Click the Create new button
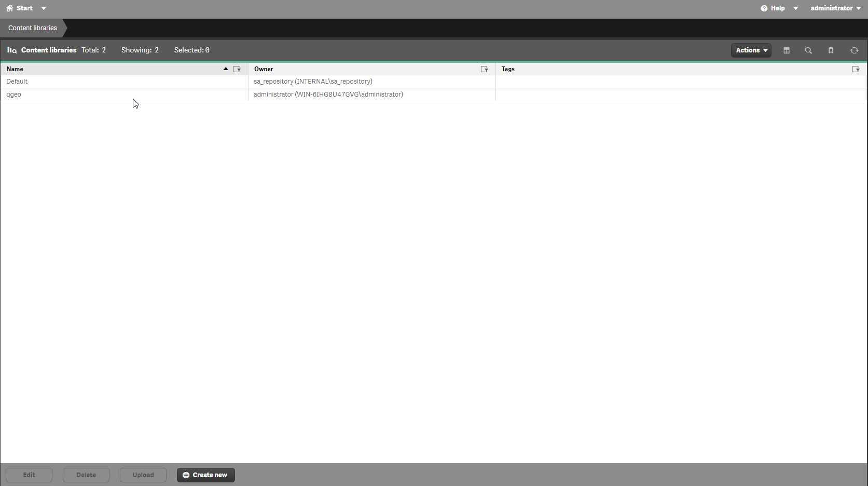This screenshot has width=868, height=486. (x=205, y=475)
